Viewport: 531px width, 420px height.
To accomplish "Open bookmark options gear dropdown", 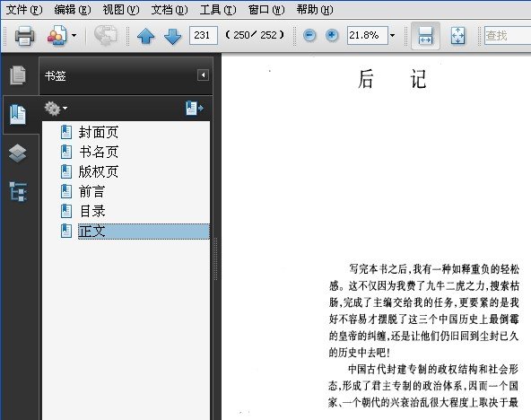I will point(56,109).
